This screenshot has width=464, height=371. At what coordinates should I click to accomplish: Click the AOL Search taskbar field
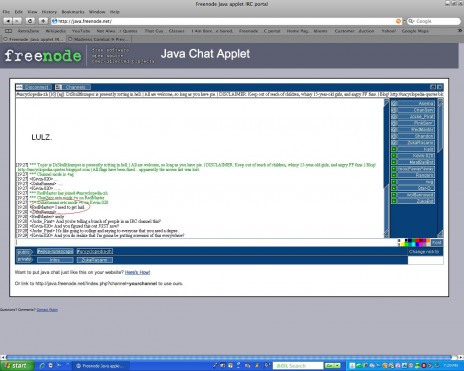pos(298,366)
